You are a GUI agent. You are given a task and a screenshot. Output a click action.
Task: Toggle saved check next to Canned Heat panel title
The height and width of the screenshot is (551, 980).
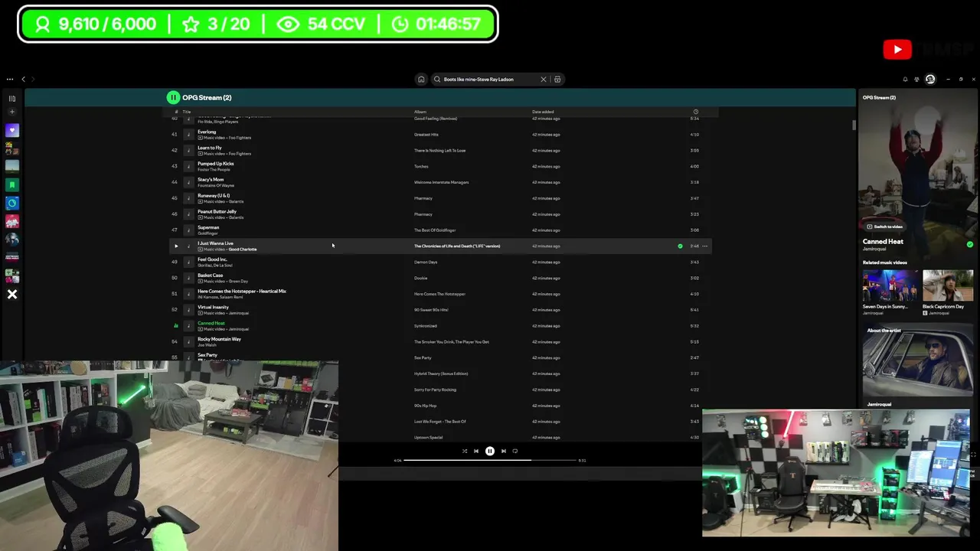coord(970,244)
